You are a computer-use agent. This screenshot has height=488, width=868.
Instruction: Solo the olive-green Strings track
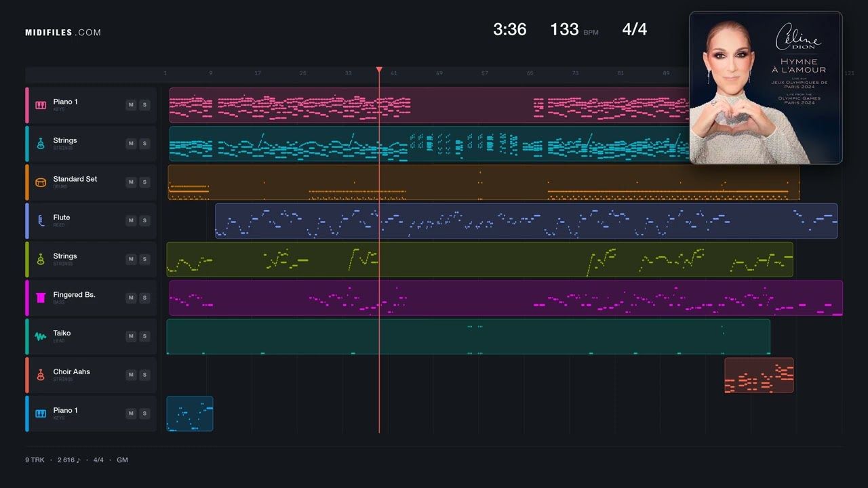144,259
